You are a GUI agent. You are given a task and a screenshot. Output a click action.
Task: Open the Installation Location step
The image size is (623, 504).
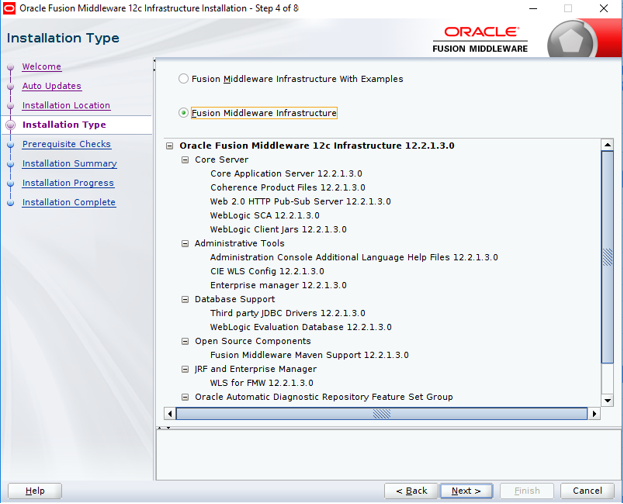(x=66, y=105)
